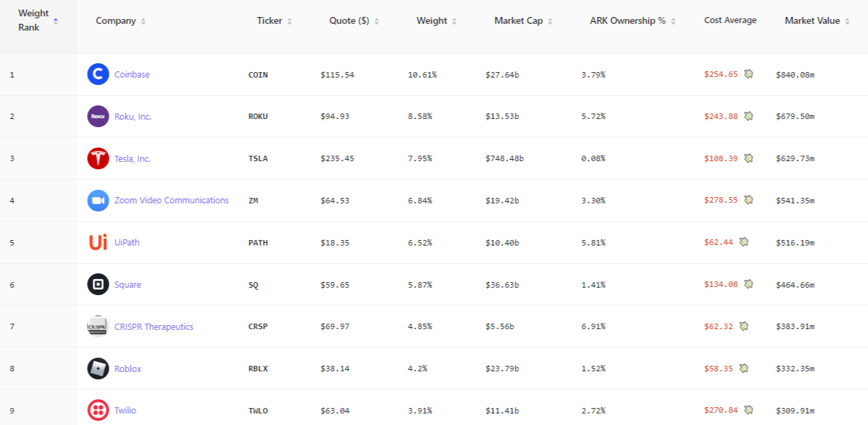Viewport: 868px width, 425px height.
Task: Open the Zoom Video Communications link
Action: tap(171, 201)
